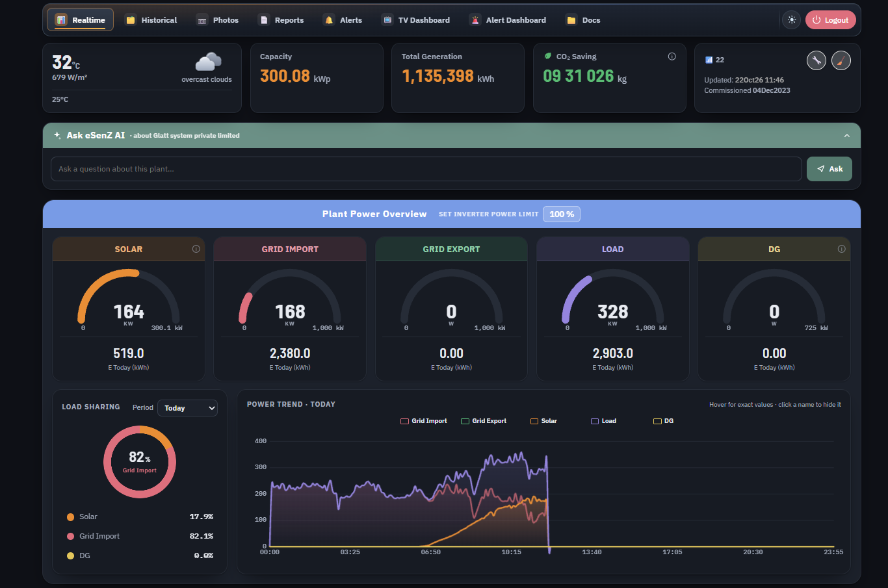Open the Alerts tab

(343, 20)
